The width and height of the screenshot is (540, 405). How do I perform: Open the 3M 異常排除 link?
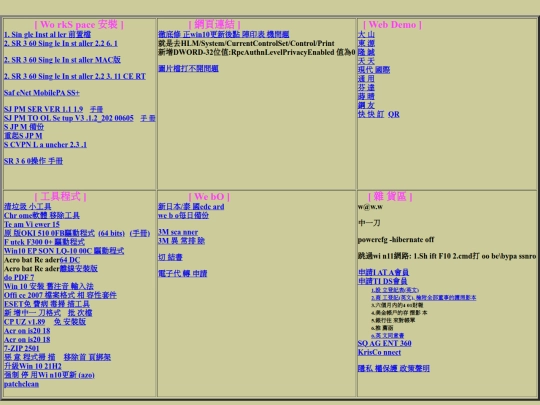tap(181, 241)
